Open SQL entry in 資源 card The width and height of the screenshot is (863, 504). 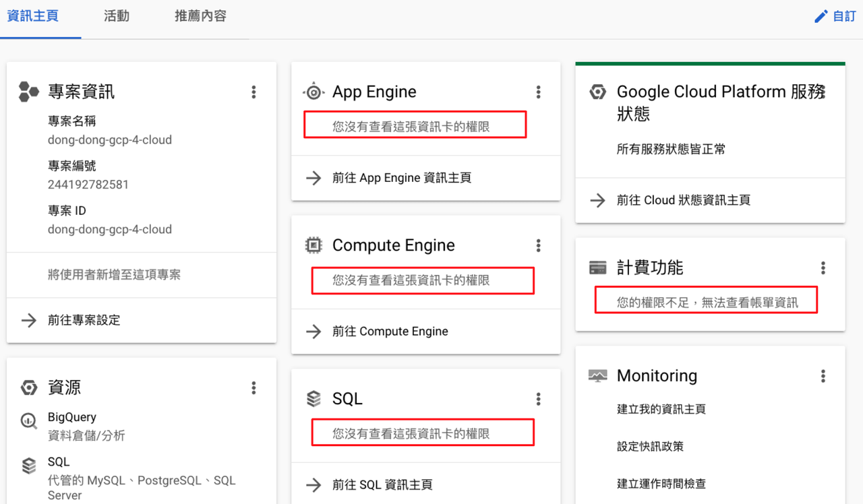(x=59, y=462)
